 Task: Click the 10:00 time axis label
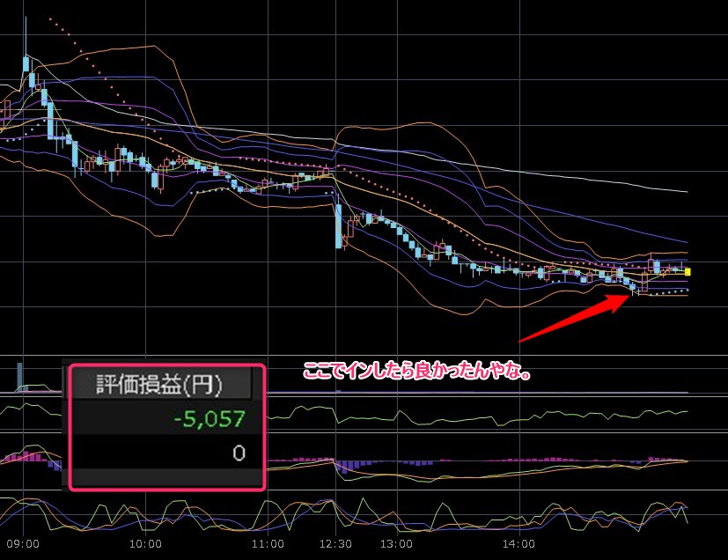(145, 544)
